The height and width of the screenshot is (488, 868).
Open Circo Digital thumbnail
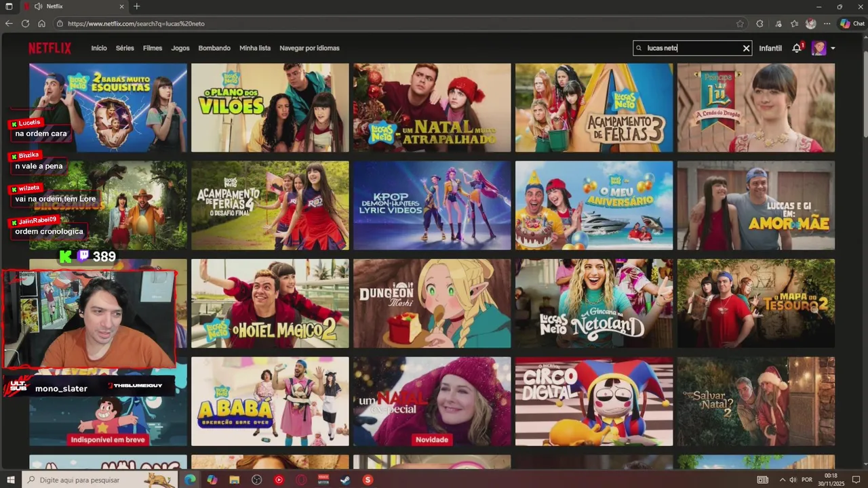pos(594,401)
